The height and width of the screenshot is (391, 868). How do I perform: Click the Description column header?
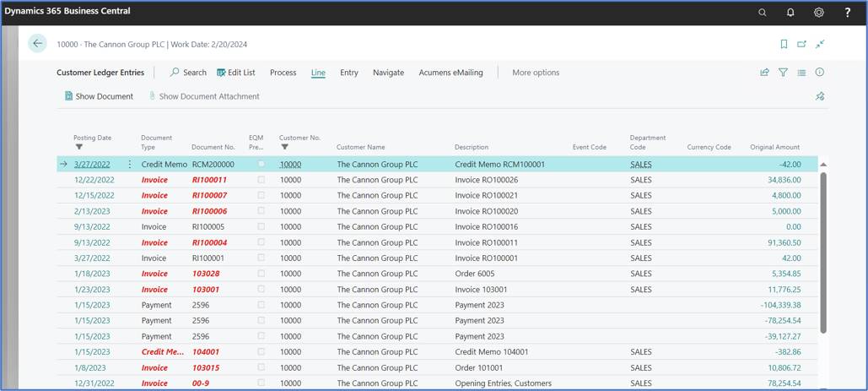tap(472, 147)
